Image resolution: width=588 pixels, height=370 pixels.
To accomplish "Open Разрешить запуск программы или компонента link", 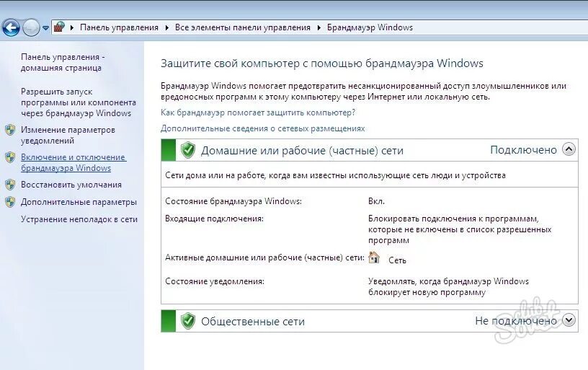I will pos(79,102).
